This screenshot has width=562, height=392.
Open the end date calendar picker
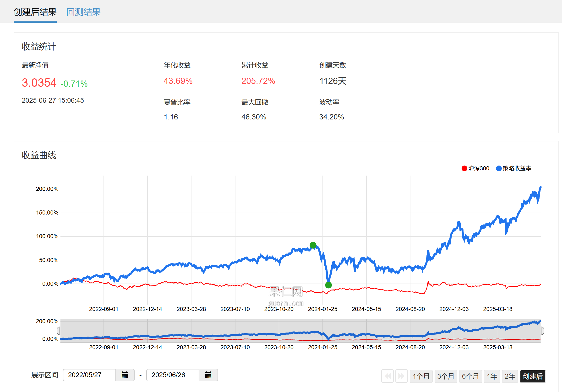tap(208, 375)
